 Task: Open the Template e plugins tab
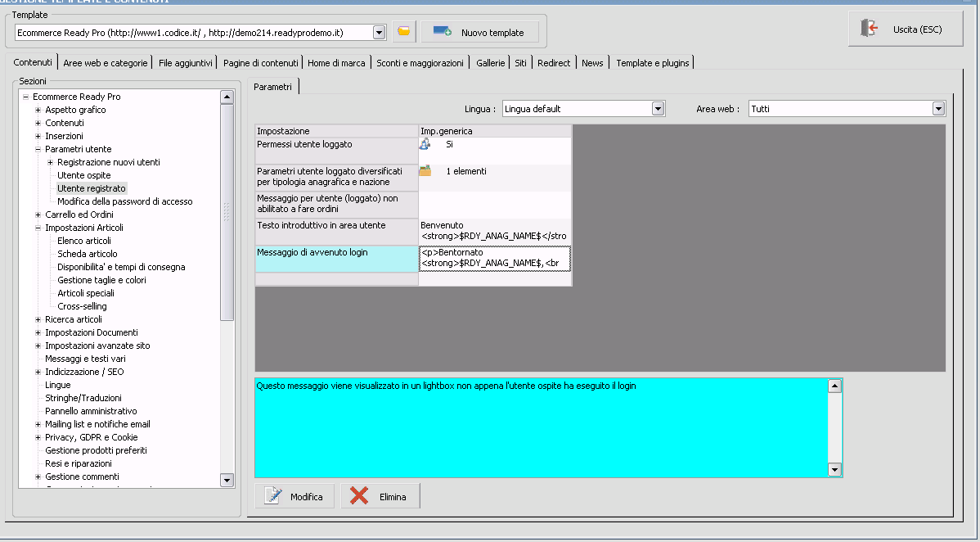point(653,63)
